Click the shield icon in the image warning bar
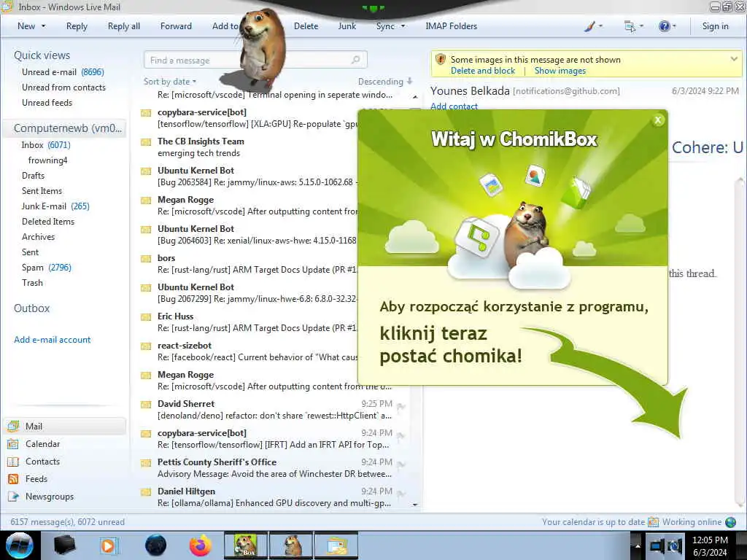 [x=441, y=60]
